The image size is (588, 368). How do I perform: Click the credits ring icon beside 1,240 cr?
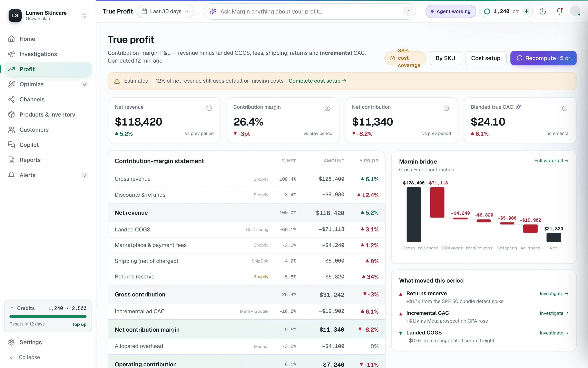(x=487, y=11)
